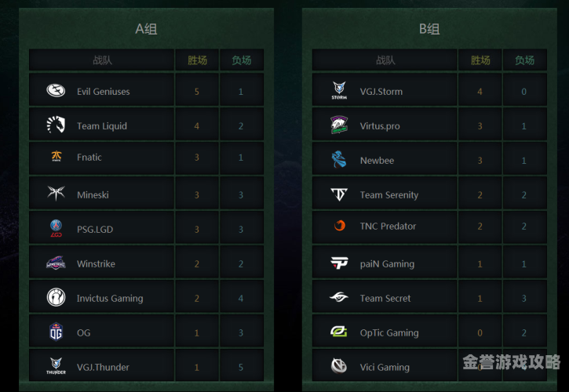Click the 胜场 header in group A
569x392 pixels.
point(197,60)
